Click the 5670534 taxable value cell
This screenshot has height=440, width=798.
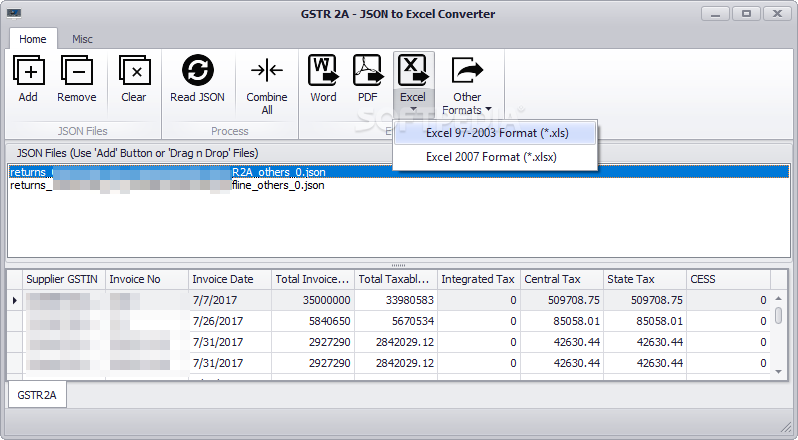coord(395,321)
